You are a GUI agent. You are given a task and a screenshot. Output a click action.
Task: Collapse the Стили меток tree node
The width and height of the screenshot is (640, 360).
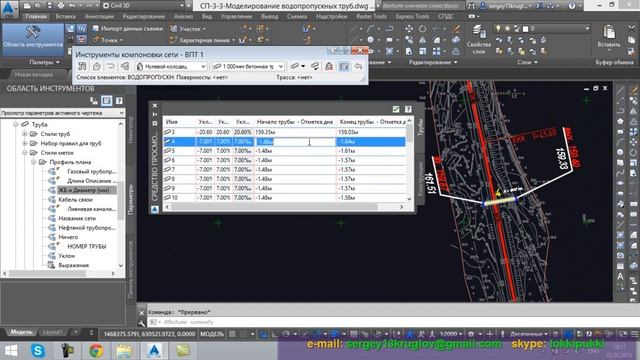click(25, 152)
